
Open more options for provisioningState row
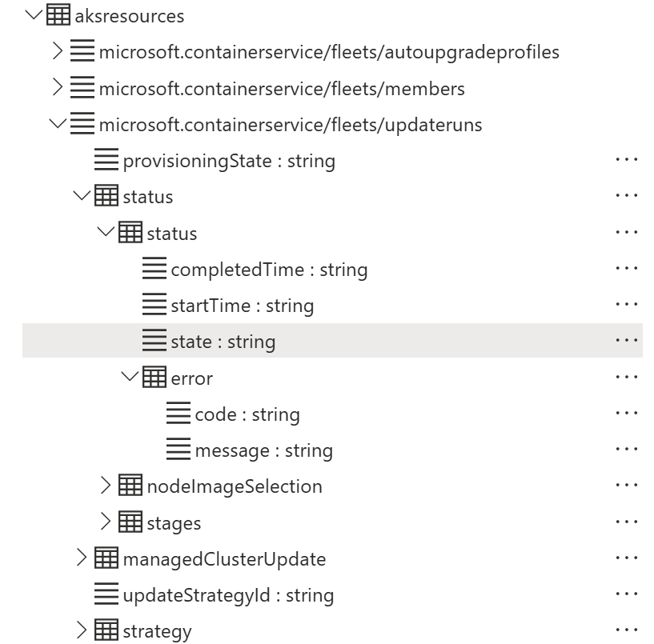tap(626, 161)
